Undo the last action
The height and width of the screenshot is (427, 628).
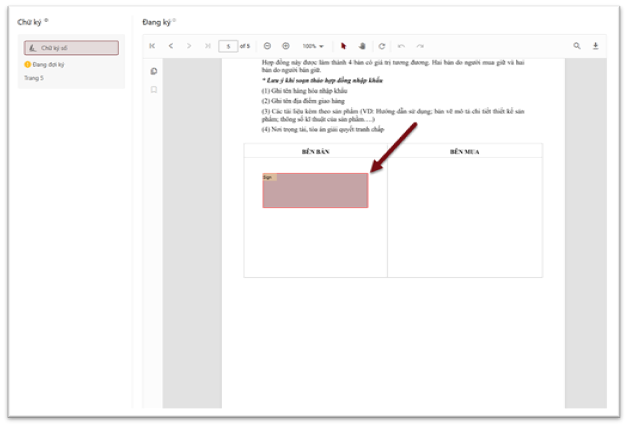(x=401, y=46)
